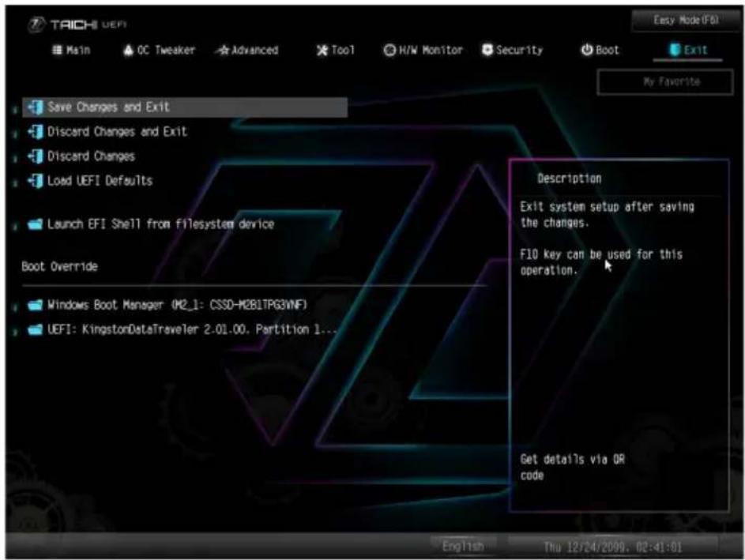
Task: Change the English language setting
Action: [463, 547]
